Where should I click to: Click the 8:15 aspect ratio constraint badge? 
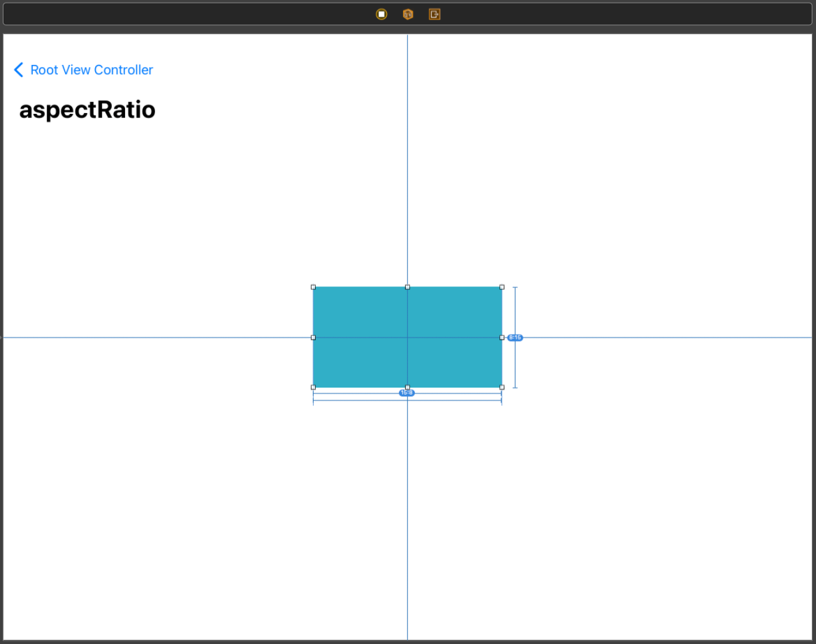click(x=515, y=337)
